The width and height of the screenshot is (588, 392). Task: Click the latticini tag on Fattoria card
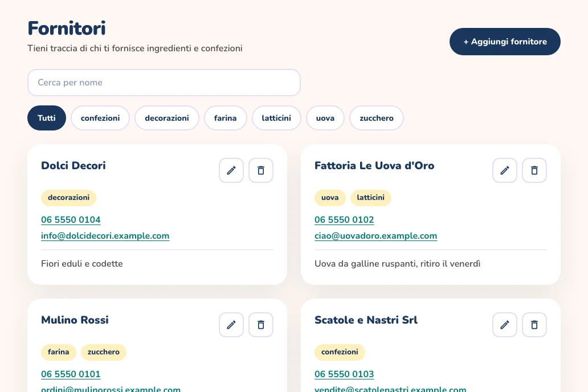[x=370, y=198]
